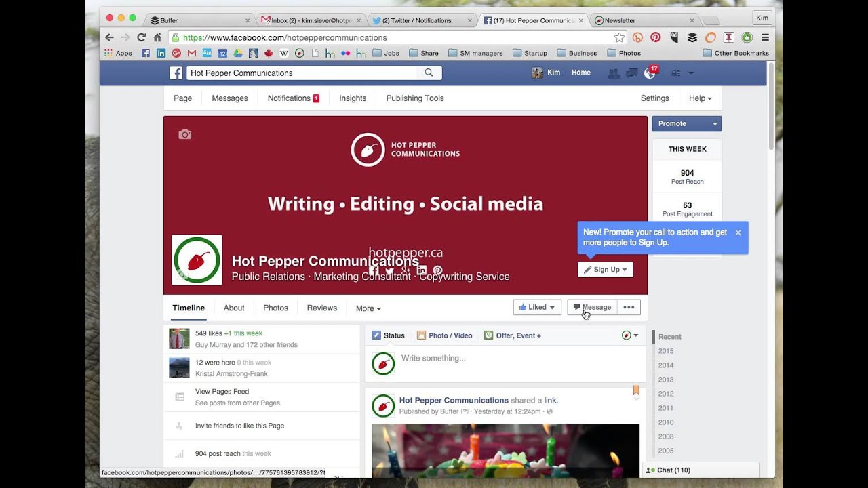Open the Other Bookmarks folder
868x488 pixels.
pyautogui.click(x=736, y=53)
